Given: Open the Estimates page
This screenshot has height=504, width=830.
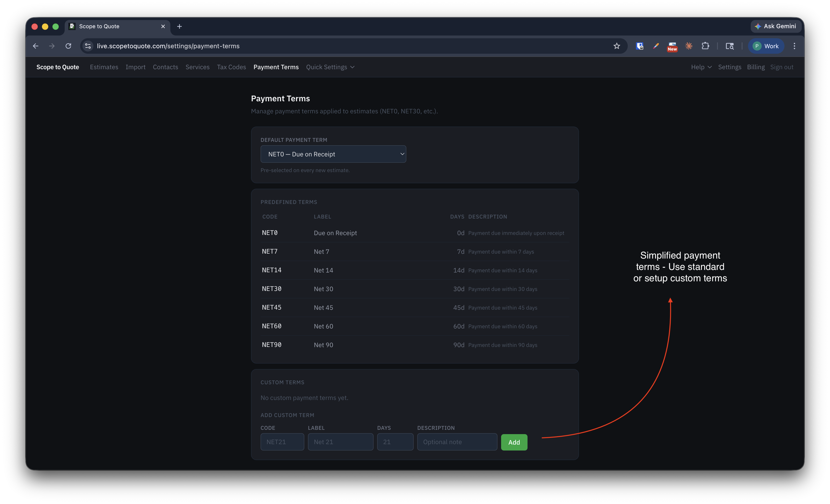Looking at the screenshot, I should [x=104, y=67].
